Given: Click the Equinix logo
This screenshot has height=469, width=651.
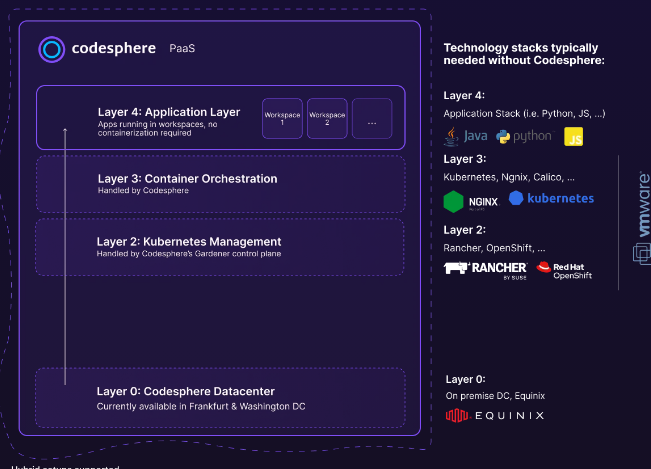Looking at the screenshot, I should (494, 415).
